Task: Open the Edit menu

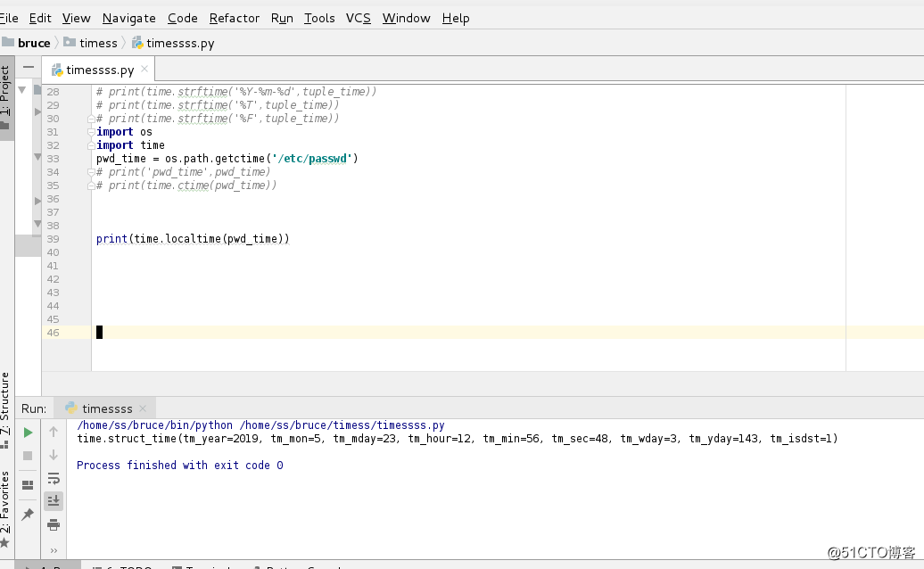Action: [x=40, y=18]
